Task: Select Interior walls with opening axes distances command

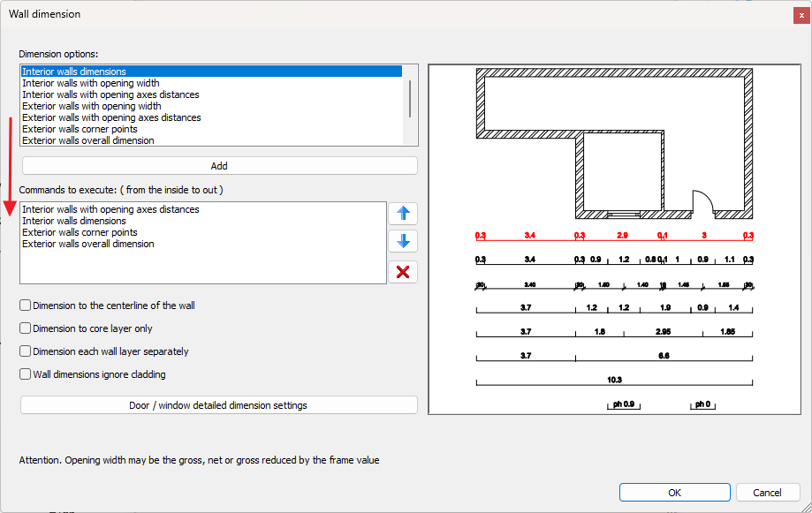Action: pyautogui.click(x=110, y=209)
